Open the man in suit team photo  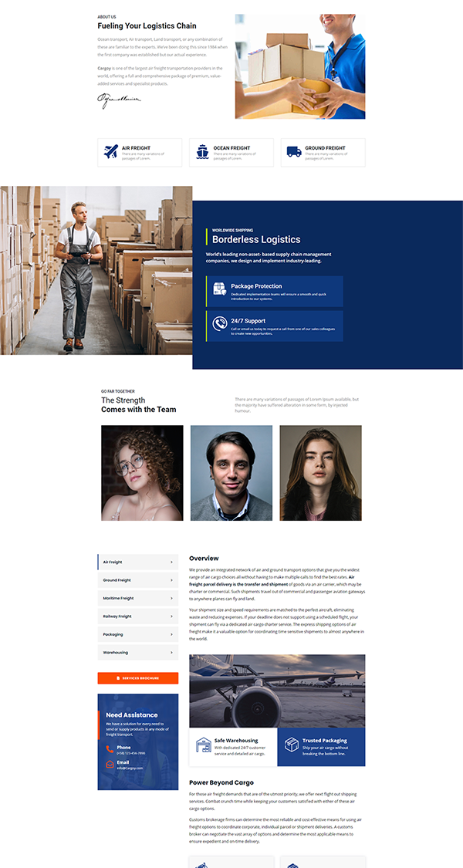click(231, 477)
